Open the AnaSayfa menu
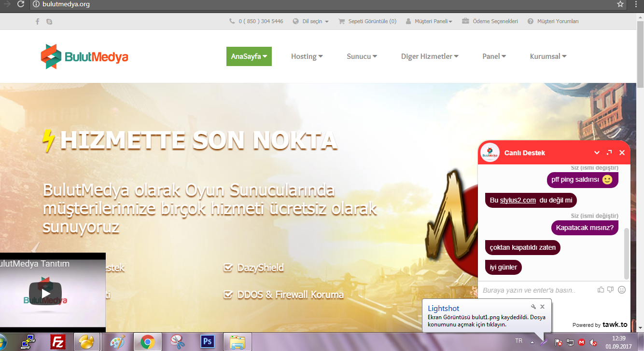The height and width of the screenshot is (351, 644). pyautogui.click(x=249, y=56)
